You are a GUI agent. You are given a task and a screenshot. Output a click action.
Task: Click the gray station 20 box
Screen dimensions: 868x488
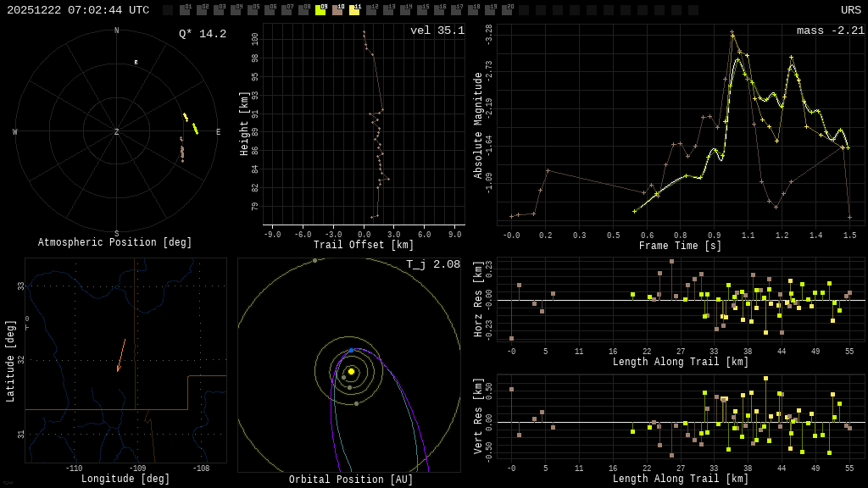(507, 10)
